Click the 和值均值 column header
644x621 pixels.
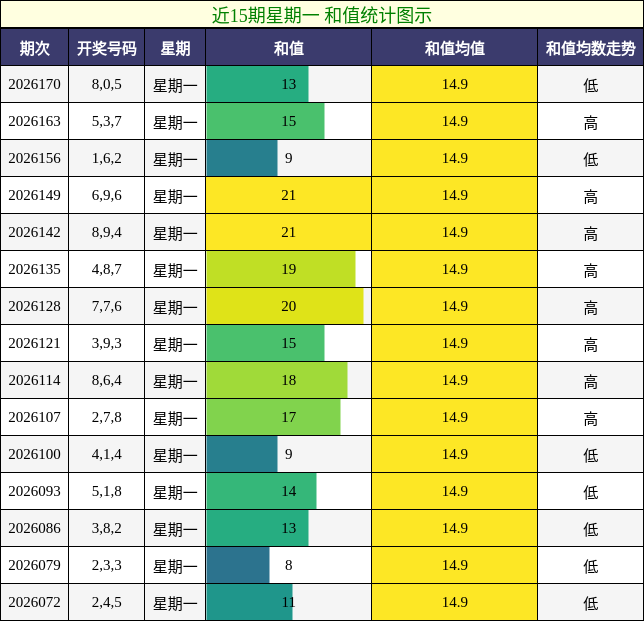[455, 48]
